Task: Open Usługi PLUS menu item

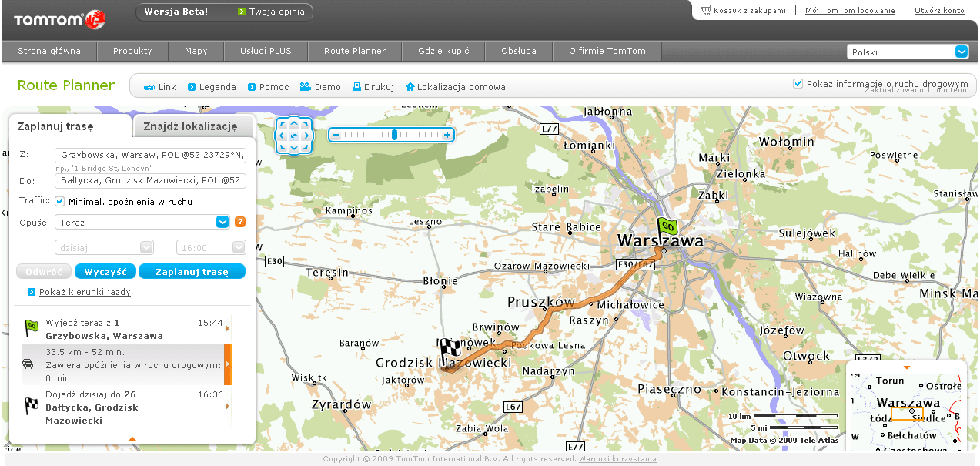Action: pos(266,51)
